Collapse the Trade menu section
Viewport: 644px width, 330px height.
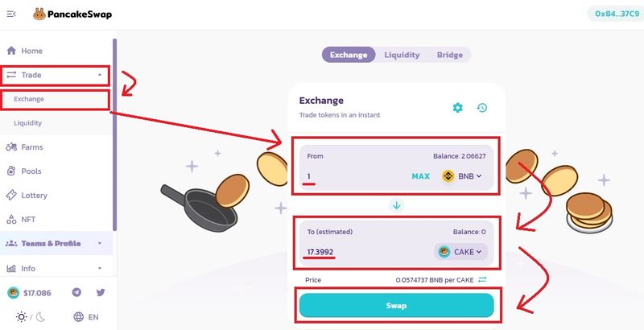[x=99, y=75]
